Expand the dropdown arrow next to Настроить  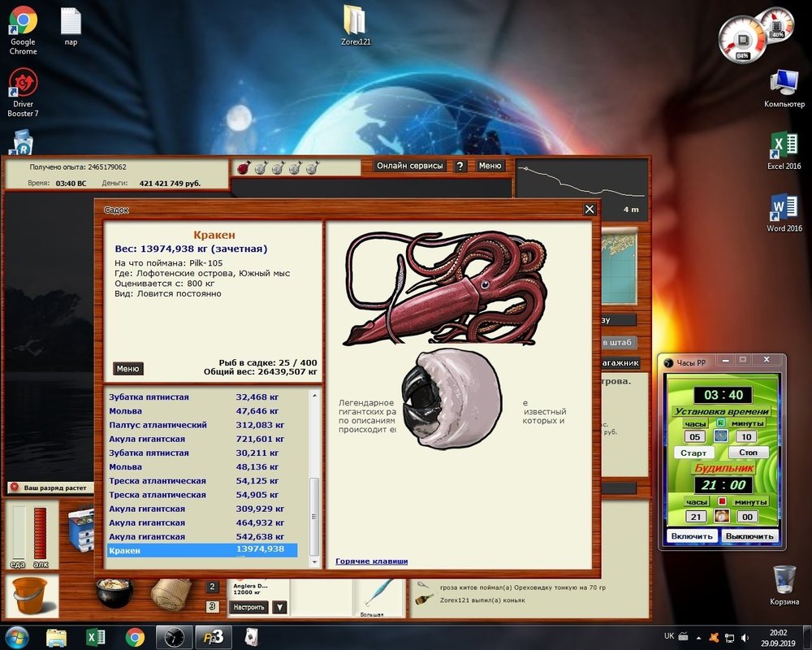[x=279, y=607]
